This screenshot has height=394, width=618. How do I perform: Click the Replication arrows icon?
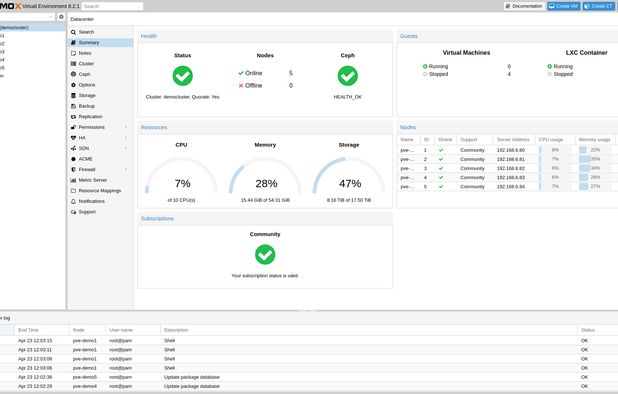(x=73, y=117)
